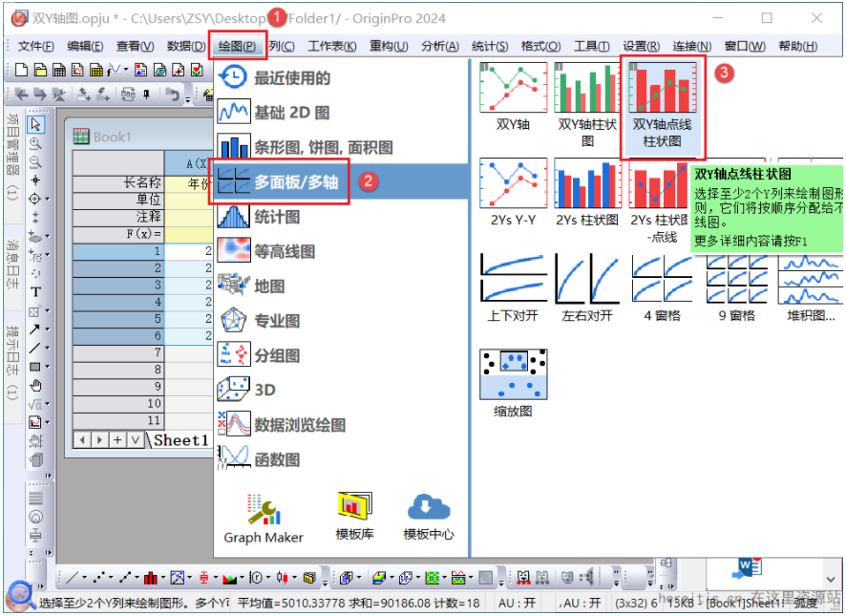This screenshot has height=616, width=846.
Task: Click the Box chart plot button
Action: click(x=204, y=578)
